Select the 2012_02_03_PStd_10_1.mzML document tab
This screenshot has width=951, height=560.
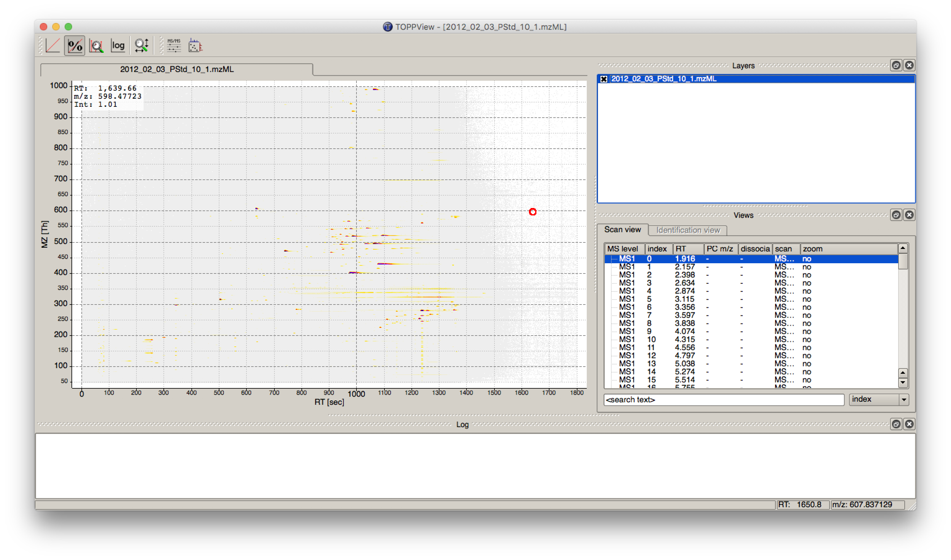pos(177,70)
